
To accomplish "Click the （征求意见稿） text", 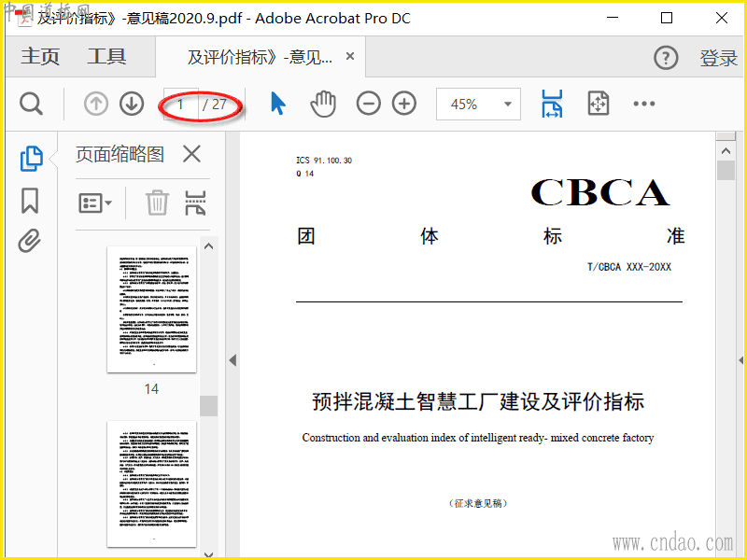I will point(478,503).
